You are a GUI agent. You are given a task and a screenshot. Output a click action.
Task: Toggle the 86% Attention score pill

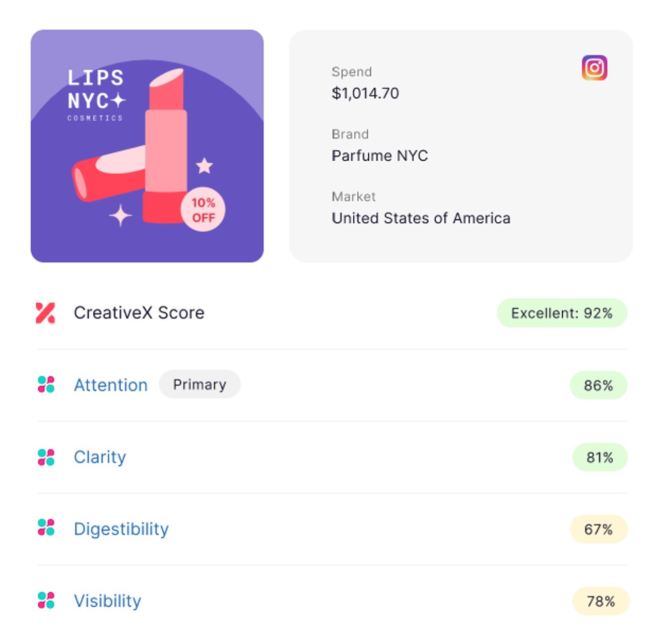tap(598, 385)
